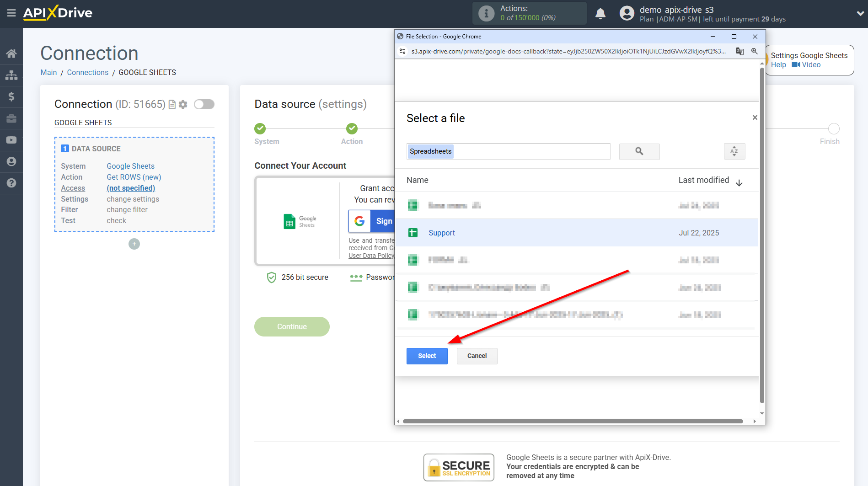Click the first blurred spreadsheet row

(x=576, y=205)
